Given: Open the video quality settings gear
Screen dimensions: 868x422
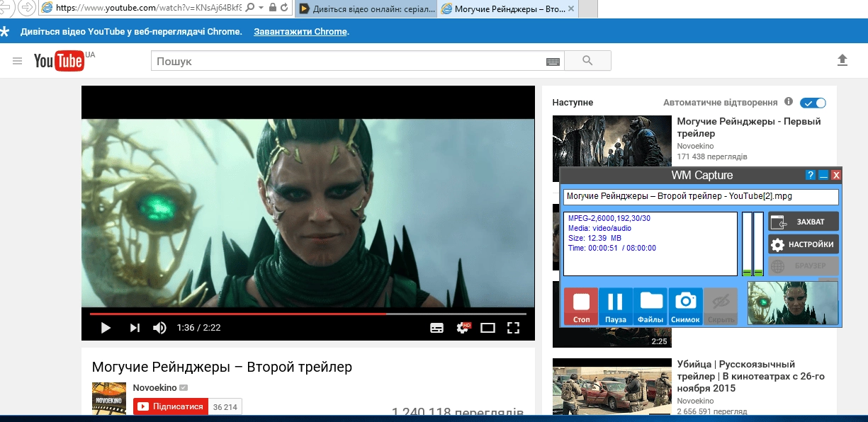Looking at the screenshot, I should pyautogui.click(x=463, y=328).
